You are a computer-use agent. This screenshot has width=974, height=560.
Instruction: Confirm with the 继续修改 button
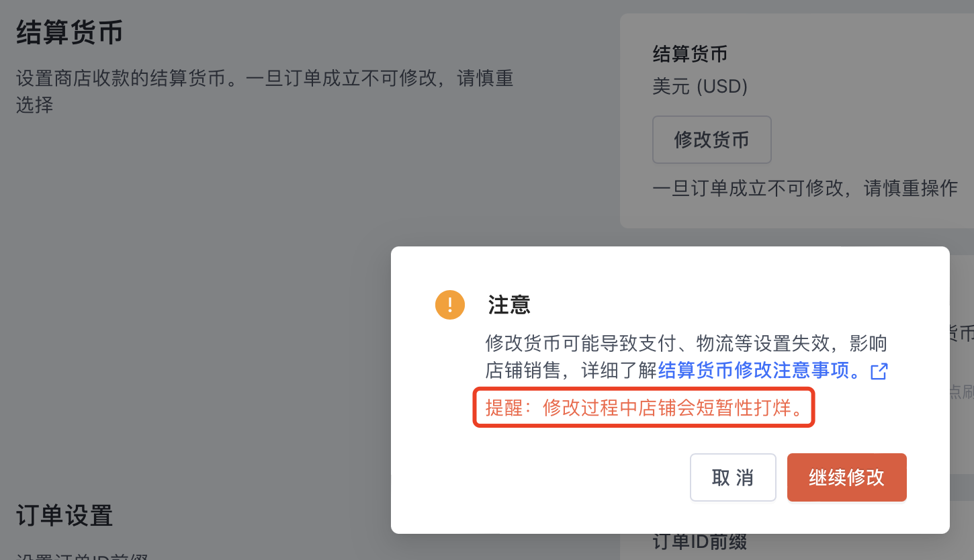pyautogui.click(x=846, y=477)
